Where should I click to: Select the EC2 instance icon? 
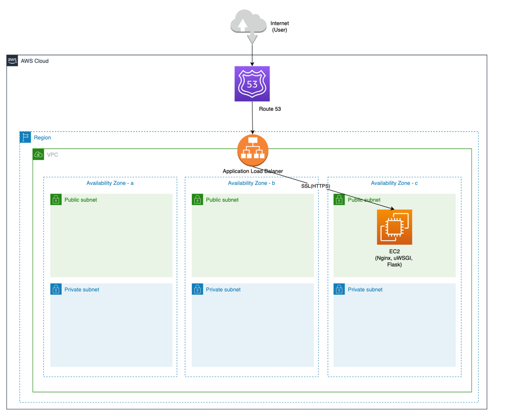click(x=394, y=227)
